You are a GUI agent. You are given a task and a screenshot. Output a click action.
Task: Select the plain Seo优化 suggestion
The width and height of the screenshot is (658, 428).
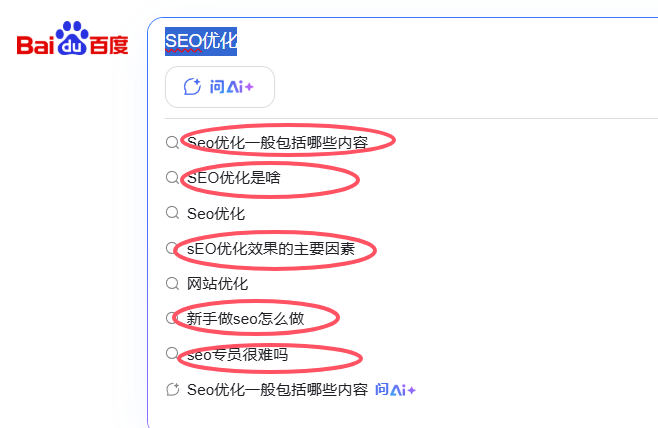coord(216,213)
